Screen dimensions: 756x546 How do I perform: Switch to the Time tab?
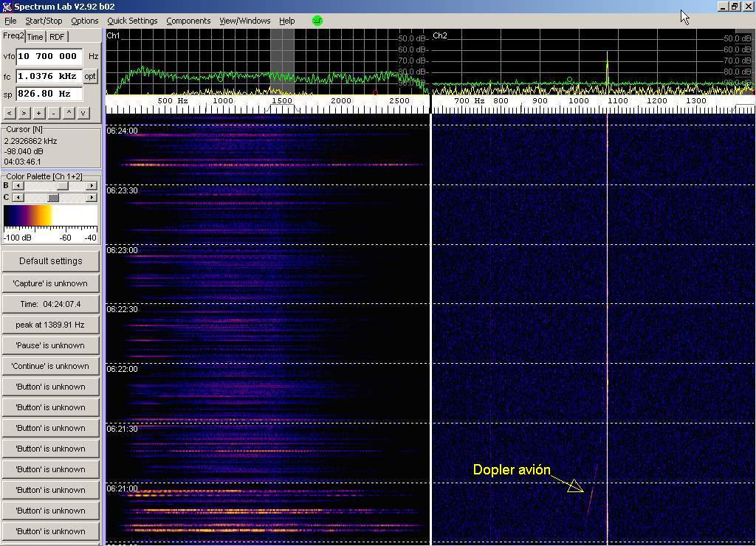35,37
